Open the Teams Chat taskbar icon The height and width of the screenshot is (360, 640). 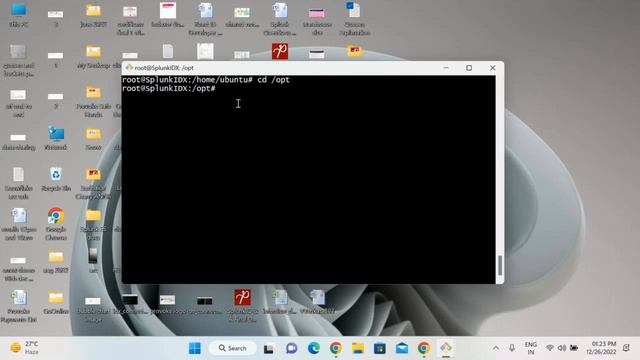pos(291,348)
